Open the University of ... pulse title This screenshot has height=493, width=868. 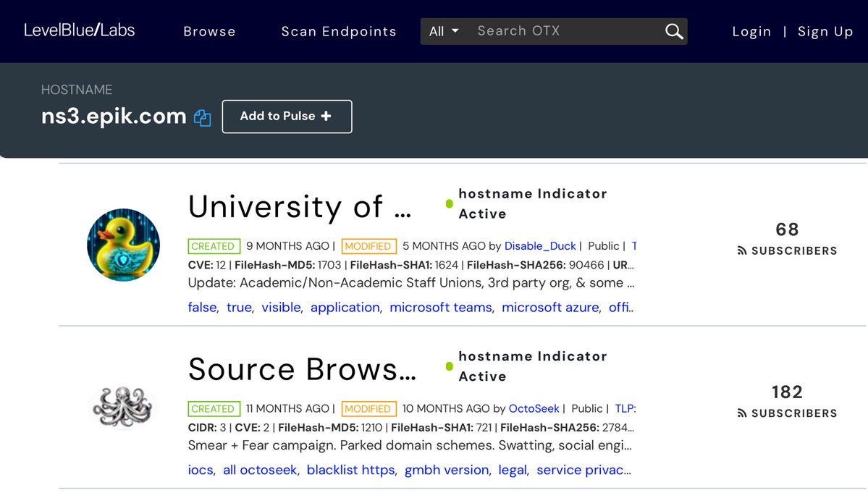coord(300,207)
